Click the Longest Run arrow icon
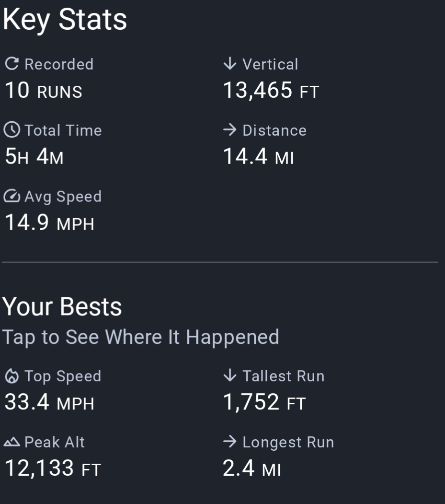The height and width of the screenshot is (504, 445). coord(230,442)
